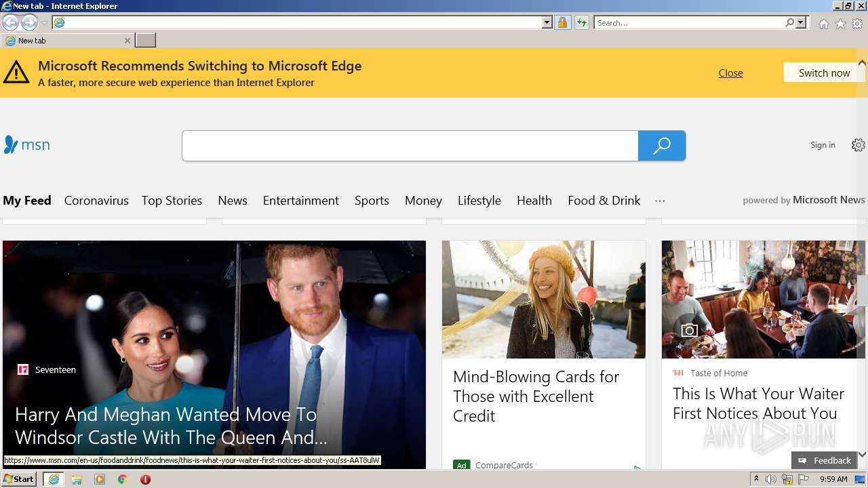Select the New tab tab
The width and height of the screenshot is (868, 488).
point(67,41)
